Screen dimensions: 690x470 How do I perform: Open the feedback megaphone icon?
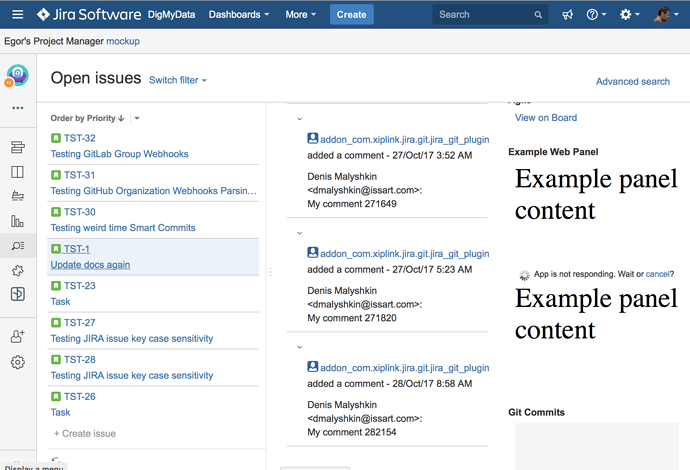(568, 15)
